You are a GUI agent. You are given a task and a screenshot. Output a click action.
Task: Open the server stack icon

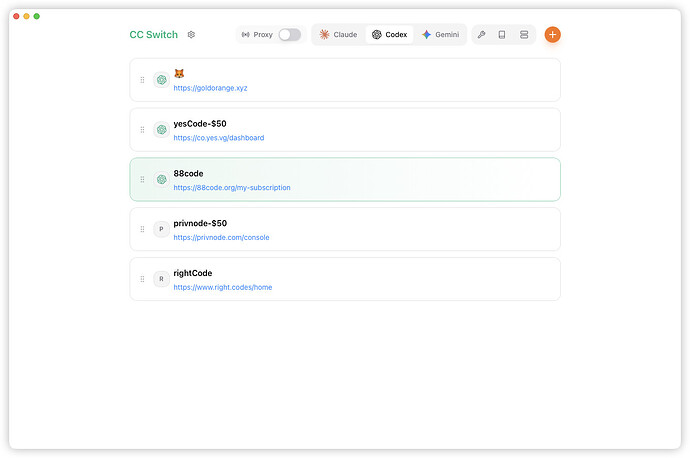524,34
